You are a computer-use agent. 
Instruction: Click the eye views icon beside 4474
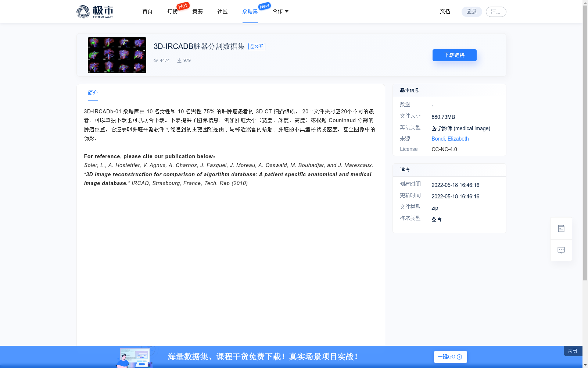[x=156, y=60]
